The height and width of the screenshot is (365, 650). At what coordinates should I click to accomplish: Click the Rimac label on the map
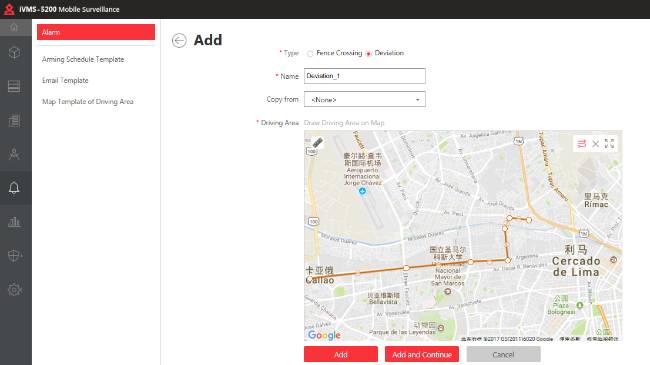tap(596, 204)
